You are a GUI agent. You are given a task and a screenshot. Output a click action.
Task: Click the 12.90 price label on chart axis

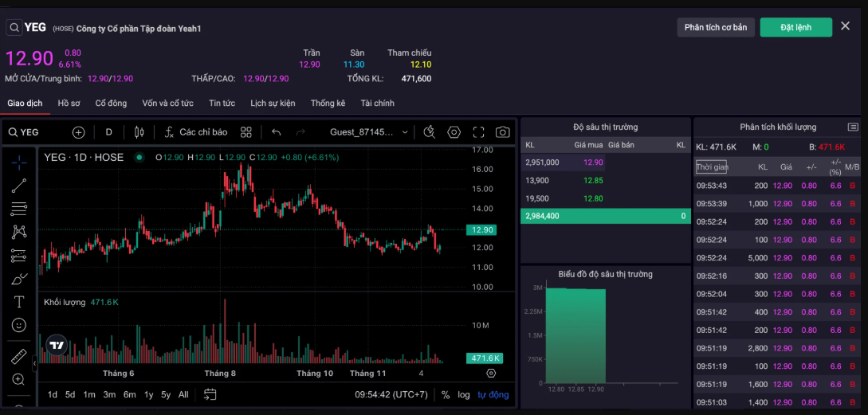481,229
